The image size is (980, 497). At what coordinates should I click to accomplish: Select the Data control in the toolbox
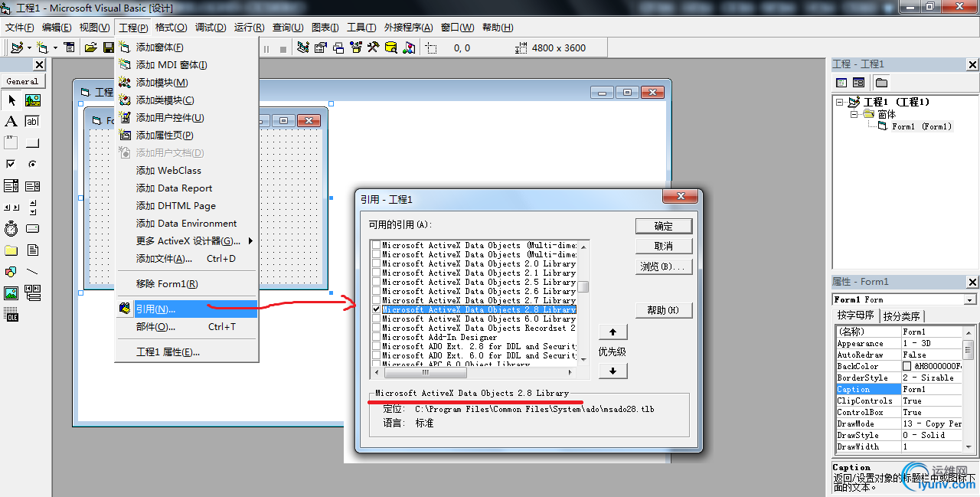point(33,293)
